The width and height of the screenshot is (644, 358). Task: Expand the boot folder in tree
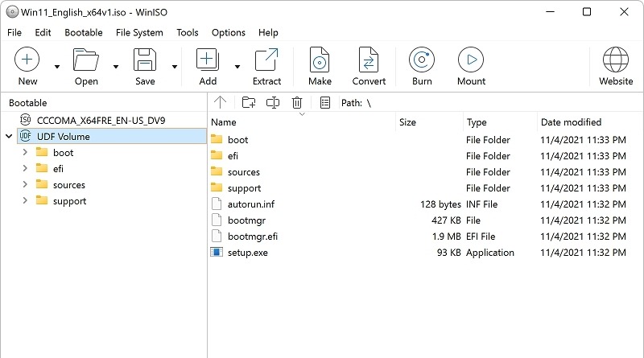25,152
